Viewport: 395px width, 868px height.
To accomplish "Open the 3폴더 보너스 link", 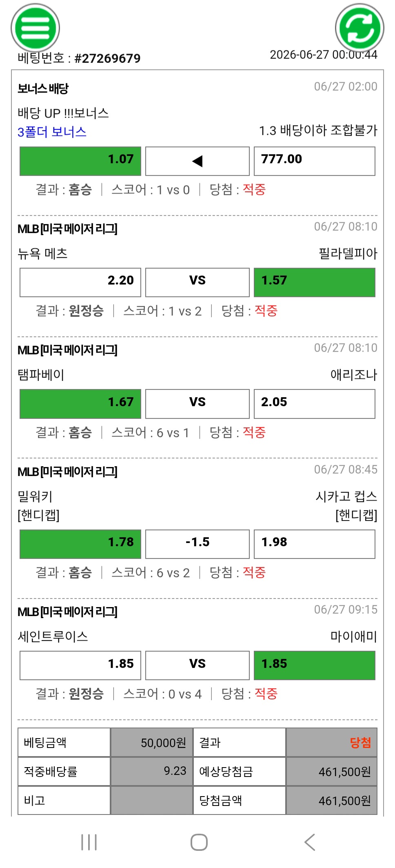I will 52,132.
